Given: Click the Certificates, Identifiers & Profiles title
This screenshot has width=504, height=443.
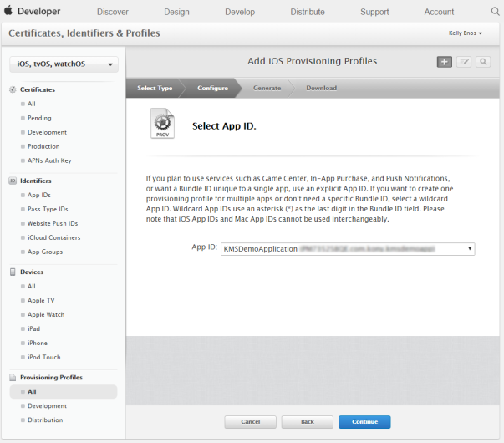Looking at the screenshot, I should [x=84, y=33].
